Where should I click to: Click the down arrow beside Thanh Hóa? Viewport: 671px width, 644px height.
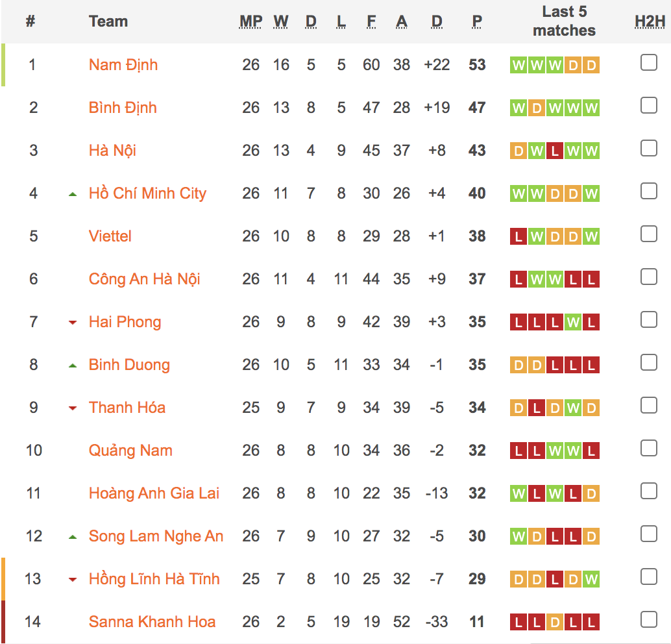(71, 406)
